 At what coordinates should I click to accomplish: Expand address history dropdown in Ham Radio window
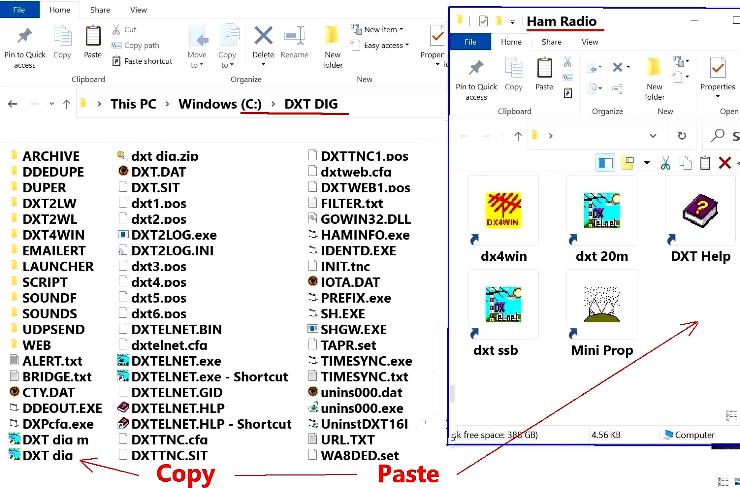pyautogui.click(x=653, y=136)
